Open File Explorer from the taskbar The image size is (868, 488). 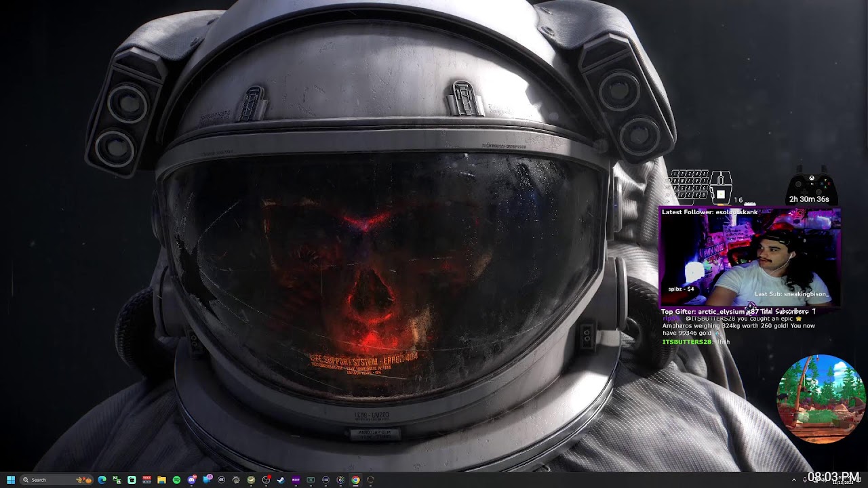[x=161, y=480]
